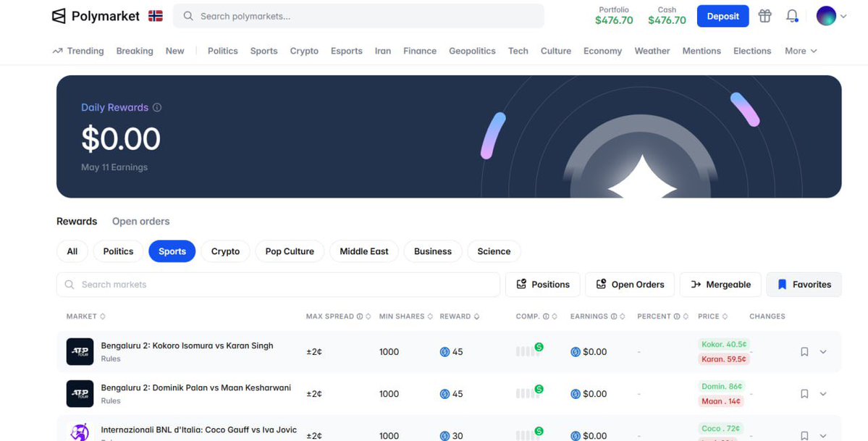Sort by the COMP. column
Image resolution: width=868 pixels, height=441 pixels.
pyautogui.click(x=536, y=316)
